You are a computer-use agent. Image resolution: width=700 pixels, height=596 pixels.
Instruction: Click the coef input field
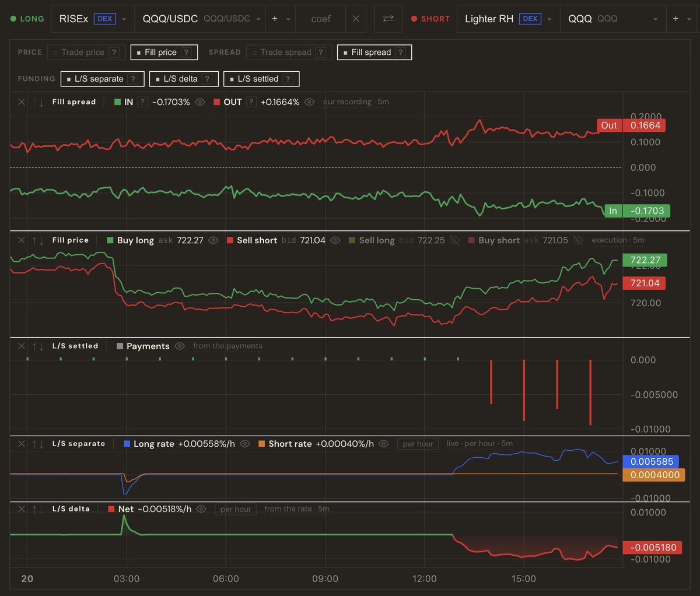tap(321, 19)
